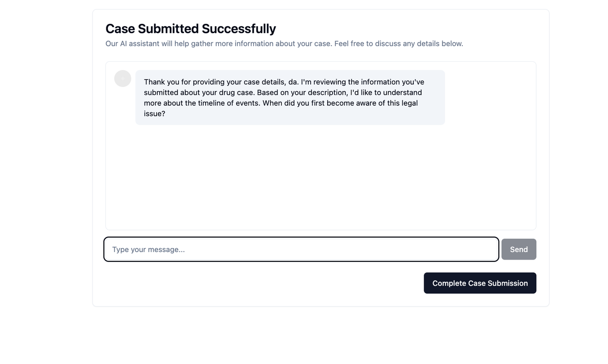Click the gray Send button
This screenshot has height=364, width=608.
519,249
